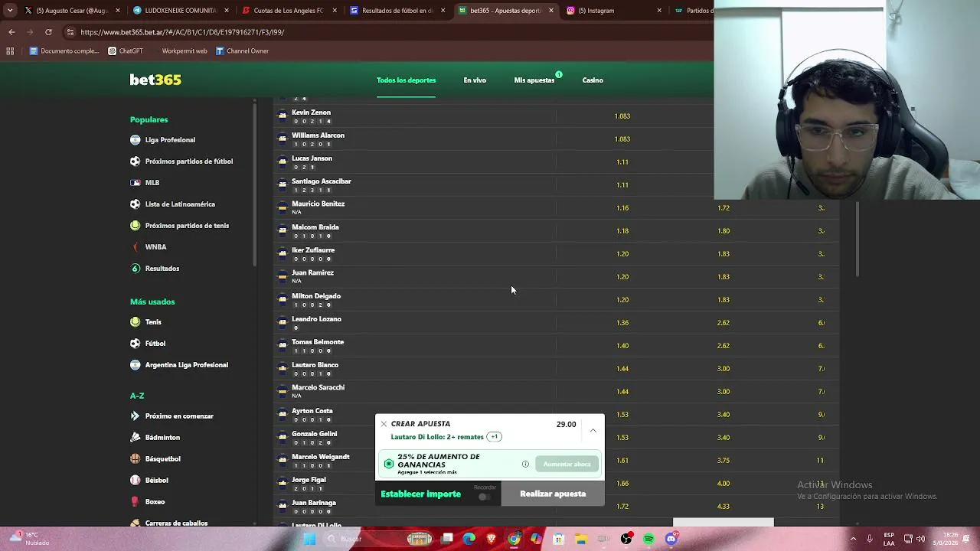Open the Mis apuestas tab

(534, 80)
